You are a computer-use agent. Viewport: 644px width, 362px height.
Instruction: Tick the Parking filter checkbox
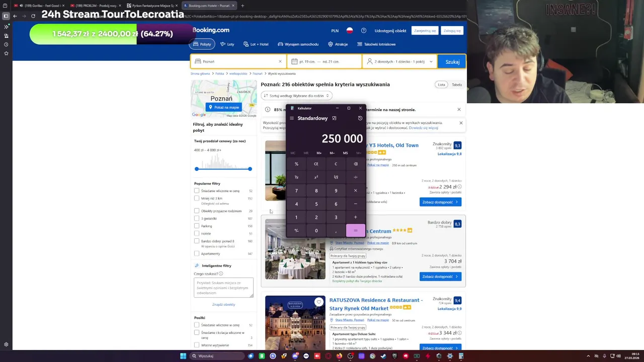click(x=197, y=226)
